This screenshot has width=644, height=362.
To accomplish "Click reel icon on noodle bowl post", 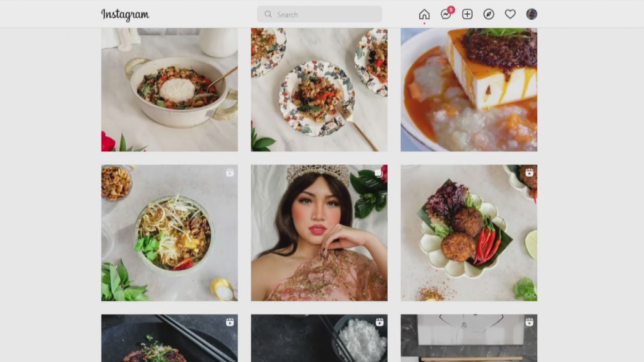I will 230,173.
